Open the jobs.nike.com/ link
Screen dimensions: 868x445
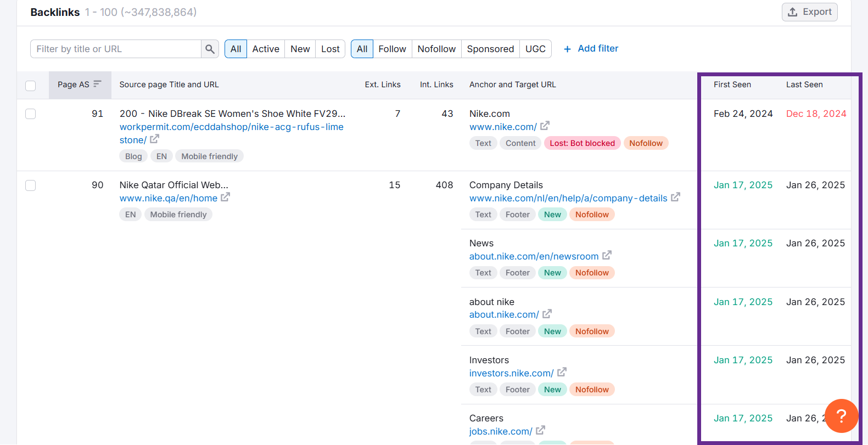pos(501,431)
